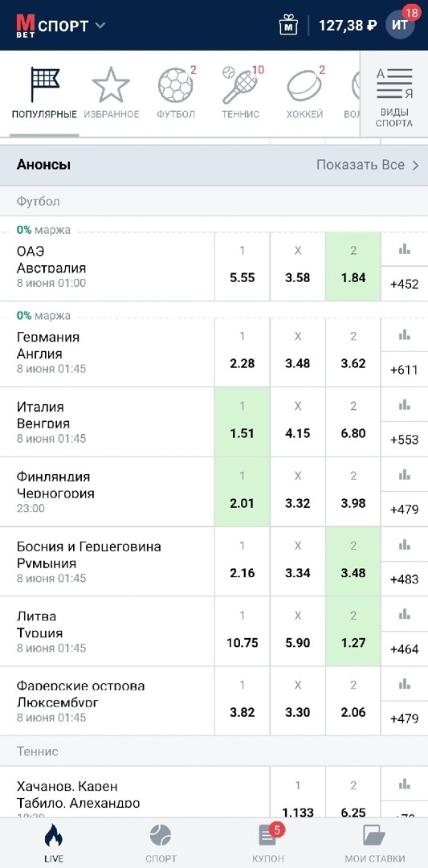The image size is (428, 868).
Task: Open statistics chart icon for ОАЭ–Австралия
Action: tap(404, 249)
